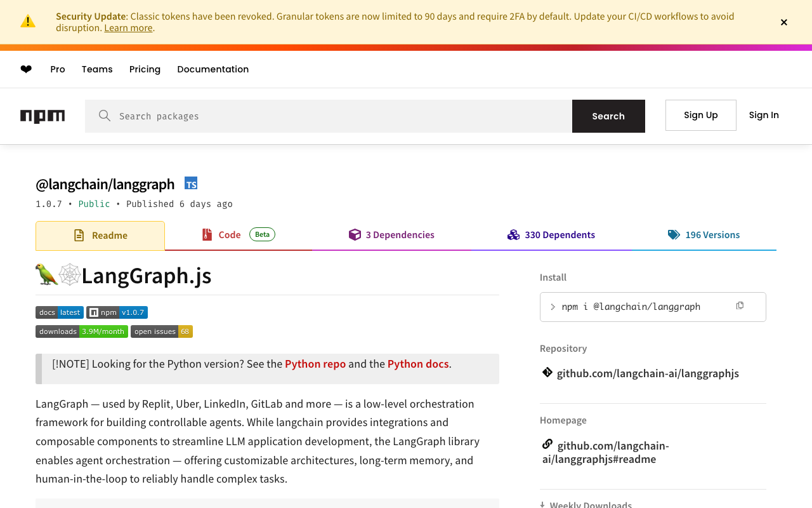Open the 196 Versions tab
The width and height of the screenshot is (812, 508).
tap(704, 235)
